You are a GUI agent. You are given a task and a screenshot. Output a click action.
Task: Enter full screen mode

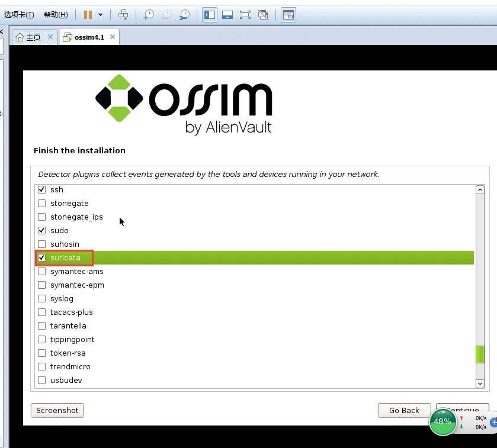click(x=245, y=15)
